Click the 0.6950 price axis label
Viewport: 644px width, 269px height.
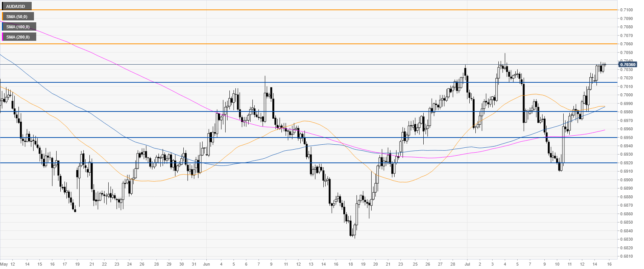(627, 138)
